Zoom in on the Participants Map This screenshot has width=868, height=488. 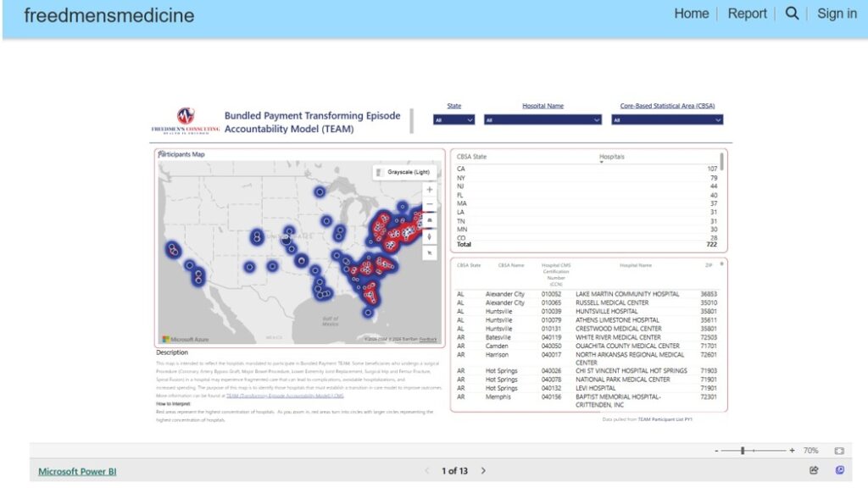[x=430, y=189]
